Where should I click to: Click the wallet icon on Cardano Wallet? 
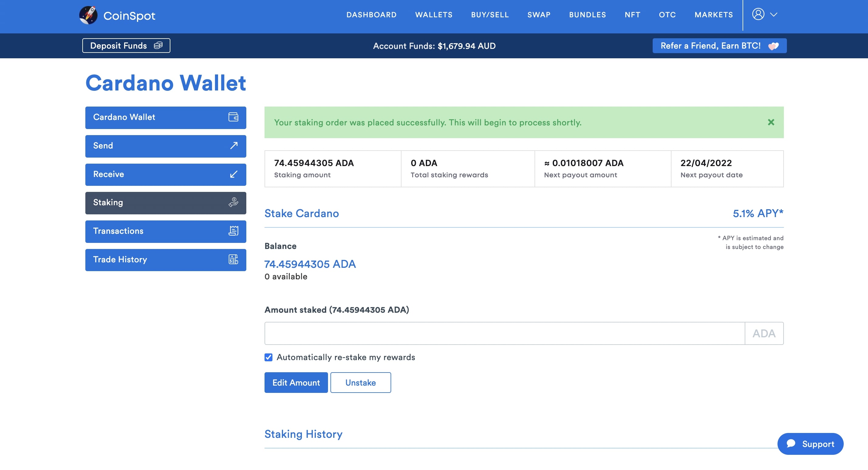pos(233,117)
